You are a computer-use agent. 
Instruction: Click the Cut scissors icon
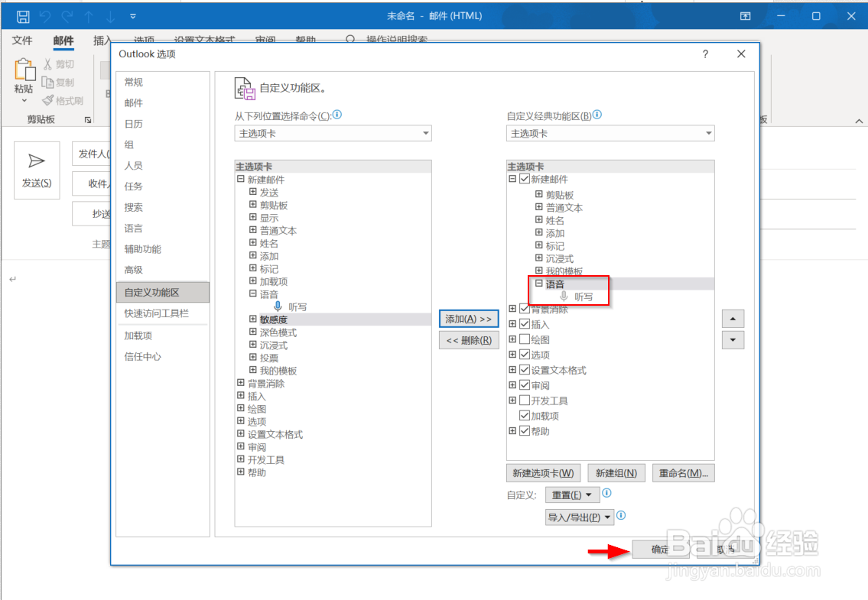47,64
